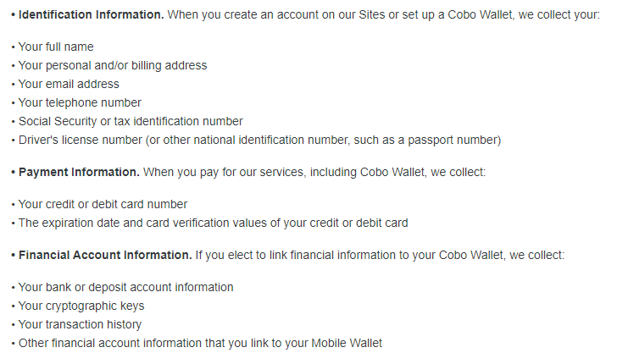
Task: Click the 'Your full name' bullet item
Action: coord(56,47)
